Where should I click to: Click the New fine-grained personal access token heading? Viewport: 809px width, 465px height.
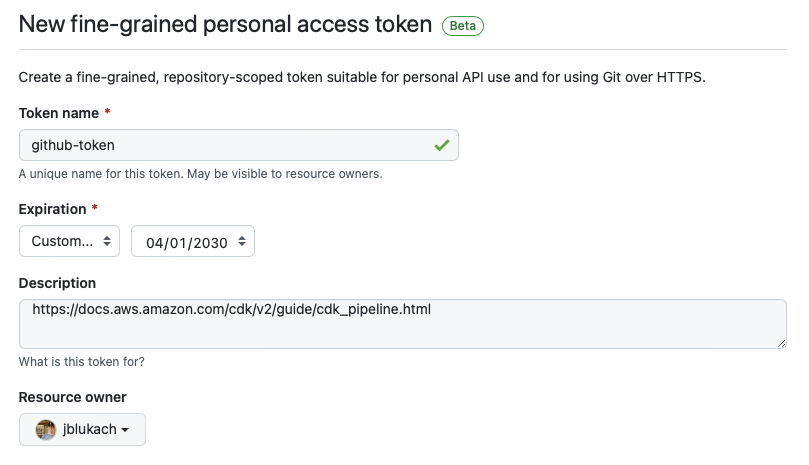pos(226,27)
